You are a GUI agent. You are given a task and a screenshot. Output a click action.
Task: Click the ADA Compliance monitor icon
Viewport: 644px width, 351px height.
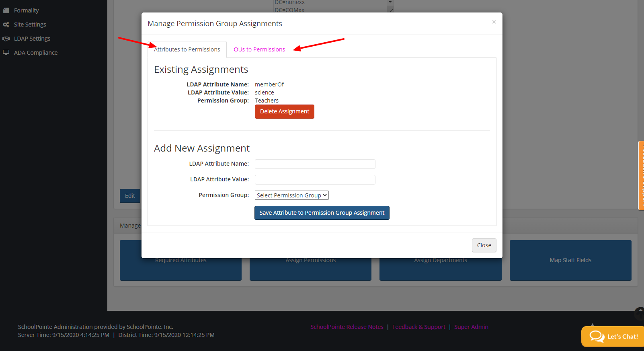click(x=6, y=53)
